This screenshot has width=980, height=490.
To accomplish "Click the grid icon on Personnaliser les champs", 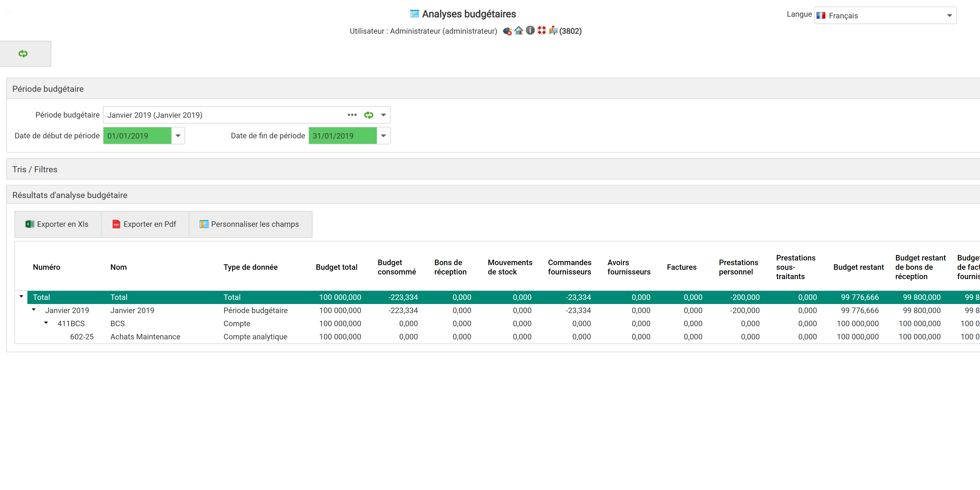I will (204, 224).
